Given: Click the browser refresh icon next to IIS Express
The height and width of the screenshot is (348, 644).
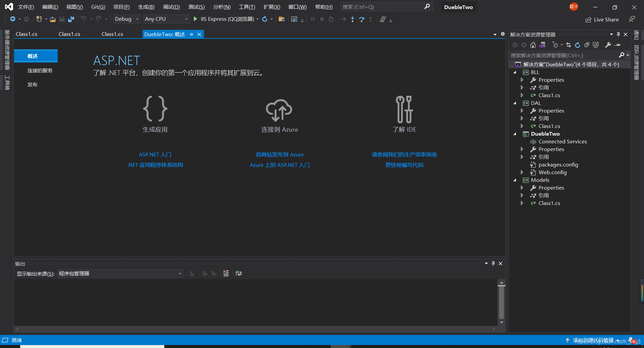Looking at the screenshot, I should 265,19.
